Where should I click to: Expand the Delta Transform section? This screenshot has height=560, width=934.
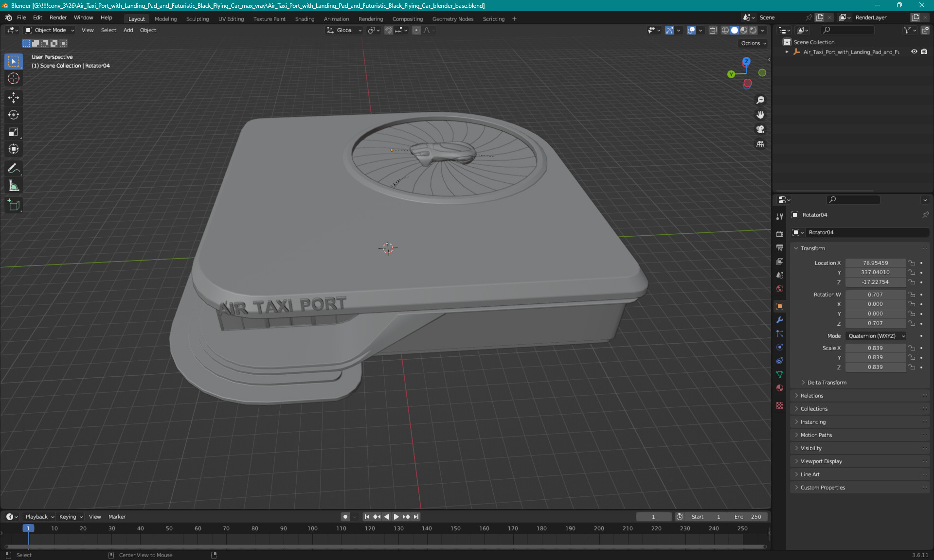[826, 383]
